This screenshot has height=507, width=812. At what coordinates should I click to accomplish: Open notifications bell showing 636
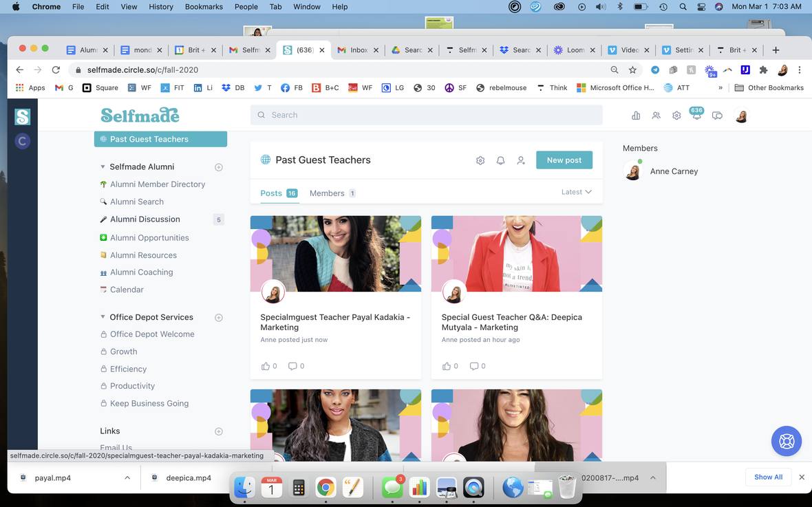click(696, 114)
